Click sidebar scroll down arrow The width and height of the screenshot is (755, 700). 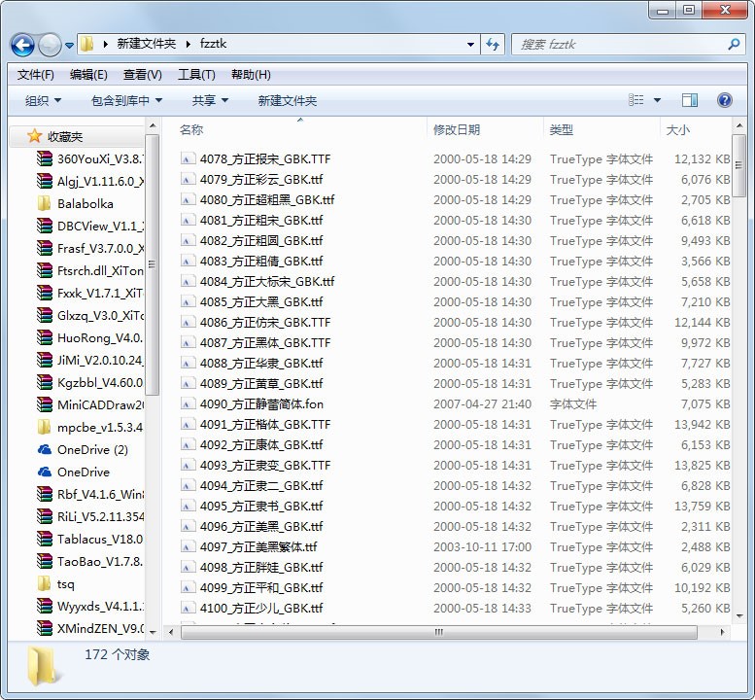point(153,632)
